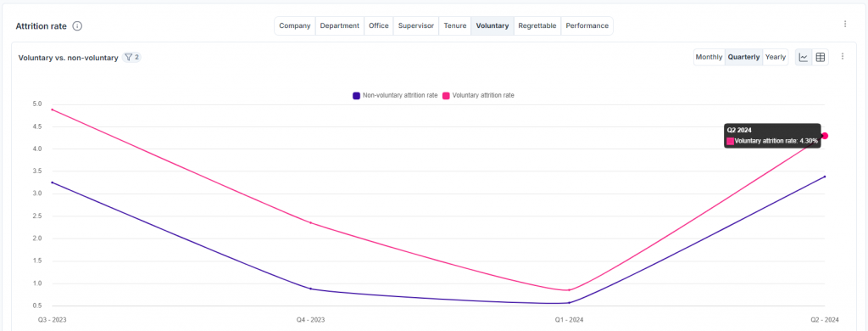Switch the chart to Monthly
The image size is (868, 331).
point(709,57)
